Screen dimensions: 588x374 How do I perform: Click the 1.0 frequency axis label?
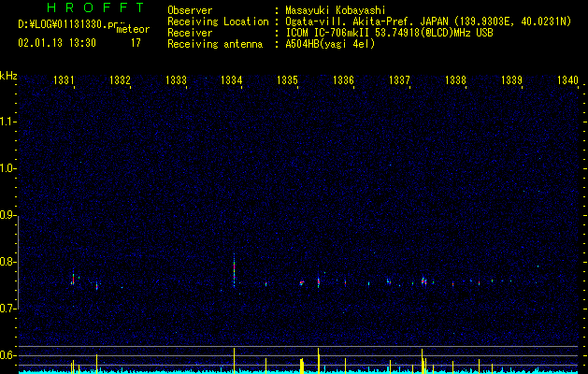point(7,168)
